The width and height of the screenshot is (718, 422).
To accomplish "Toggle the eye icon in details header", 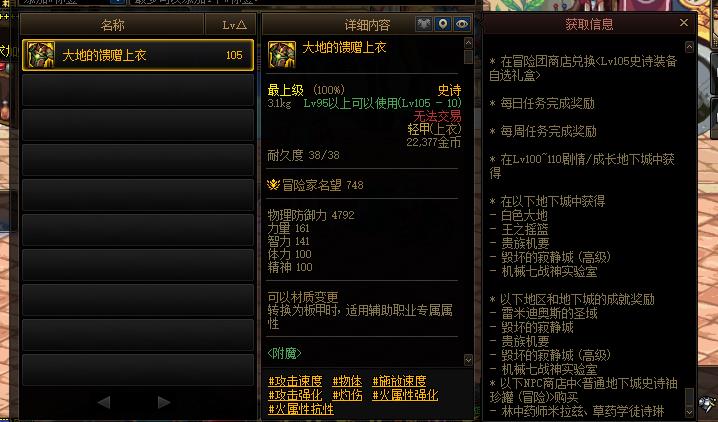I will [462, 24].
